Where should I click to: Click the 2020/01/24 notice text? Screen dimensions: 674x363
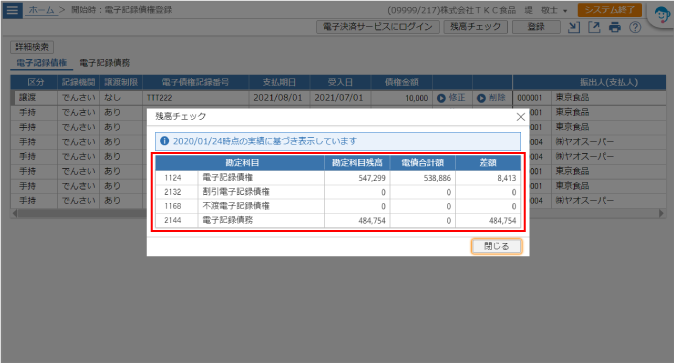265,141
